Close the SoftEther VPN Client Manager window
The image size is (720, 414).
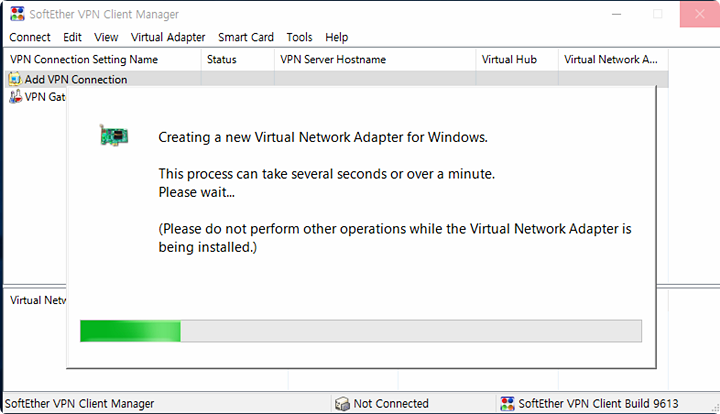click(x=699, y=14)
